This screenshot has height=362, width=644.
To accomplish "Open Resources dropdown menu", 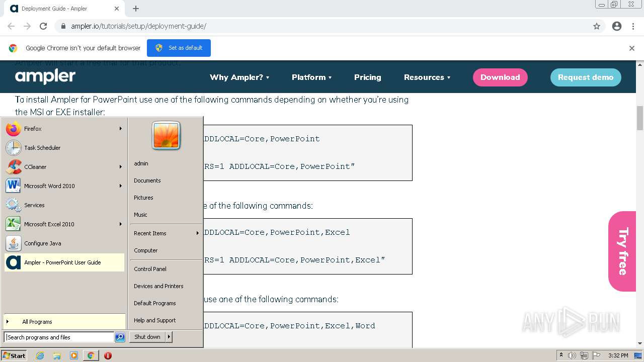I will (427, 77).
